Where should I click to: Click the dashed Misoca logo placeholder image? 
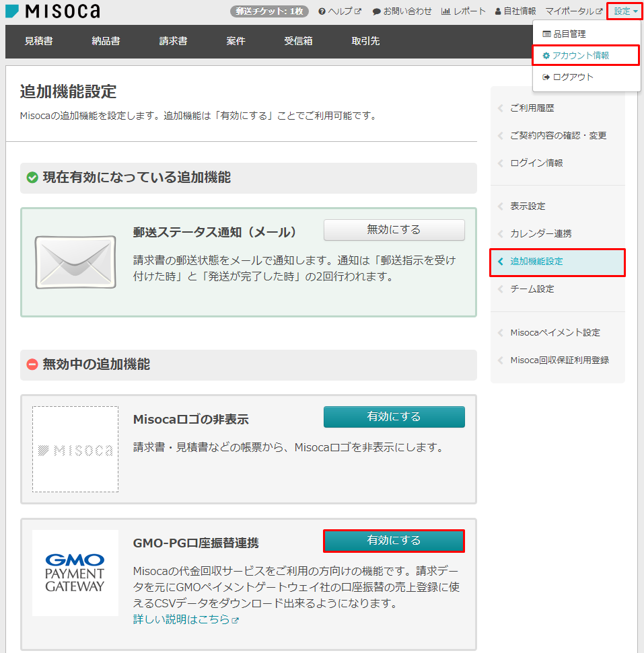coord(75,449)
